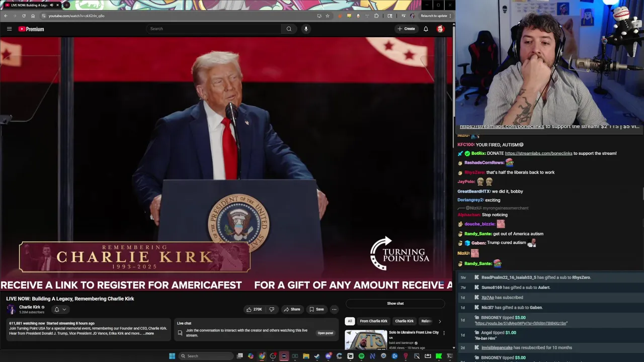Click invisiblepancake username in events feed
The image size is (644, 362).
(x=497, y=347)
